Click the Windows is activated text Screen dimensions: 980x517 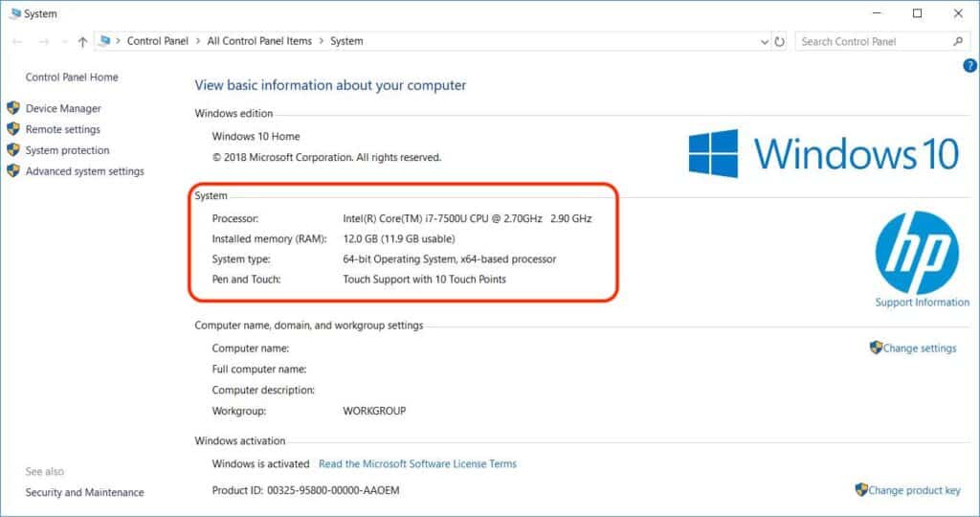point(260,463)
